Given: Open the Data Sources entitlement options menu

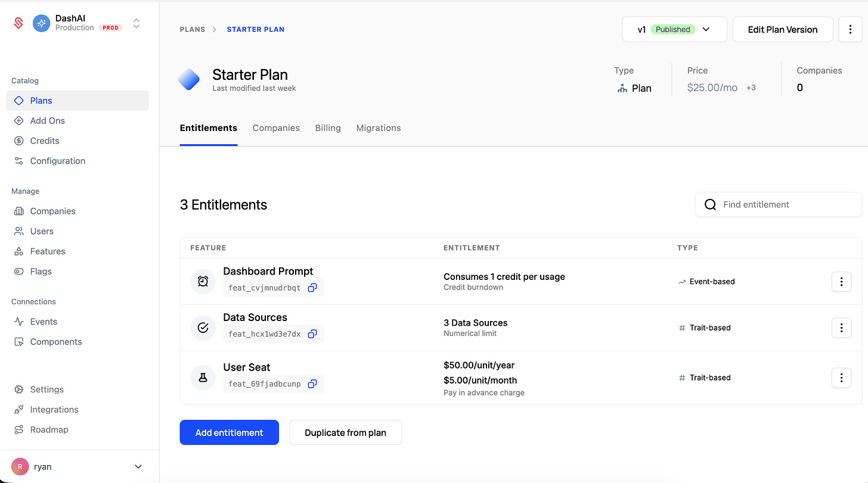Looking at the screenshot, I should [841, 328].
